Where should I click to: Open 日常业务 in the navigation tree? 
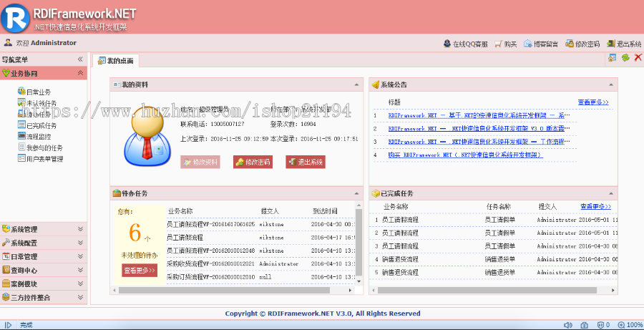34,92
